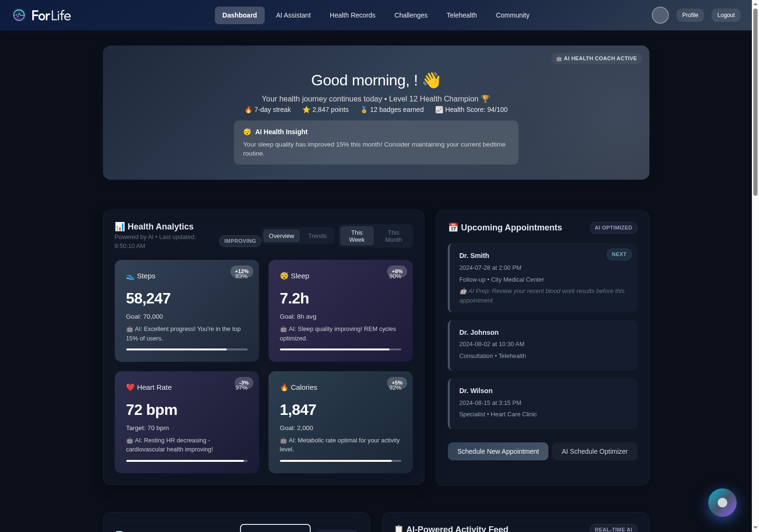This screenshot has height=532, width=759.
Task: Click the Steps progress bar
Action: [x=187, y=349]
